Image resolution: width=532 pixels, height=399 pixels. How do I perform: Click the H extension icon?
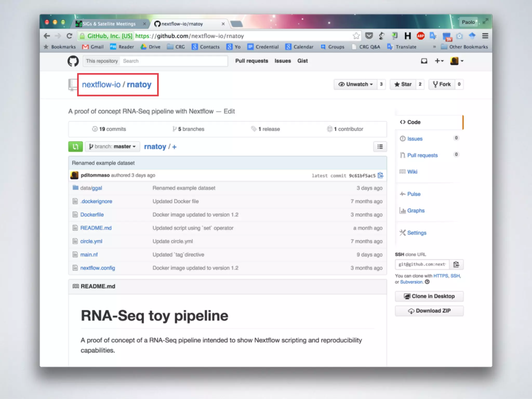tap(408, 36)
